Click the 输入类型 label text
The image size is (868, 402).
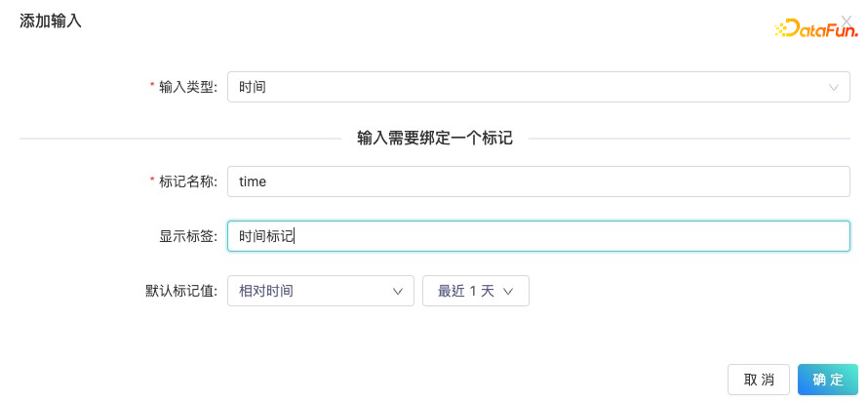pyautogui.click(x=188, y=87)
